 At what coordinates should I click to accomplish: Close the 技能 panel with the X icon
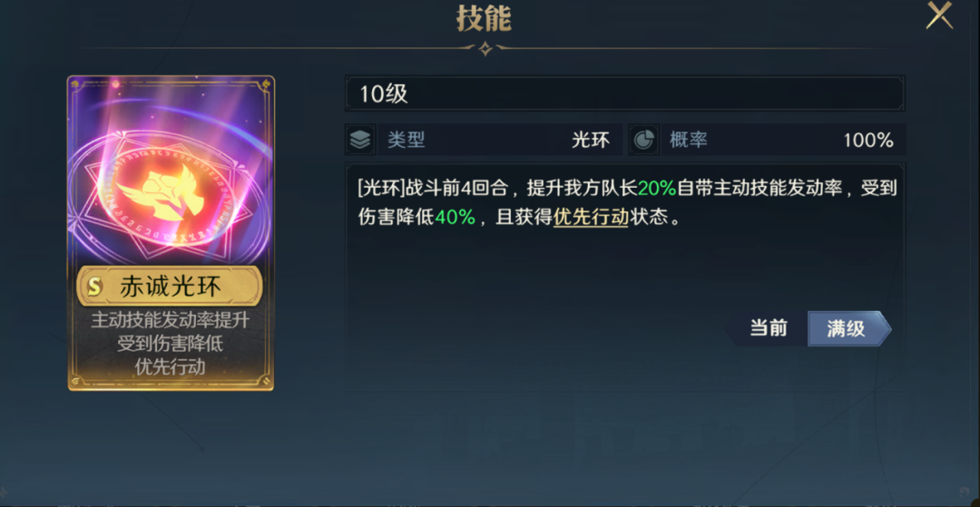pos(939,15)
